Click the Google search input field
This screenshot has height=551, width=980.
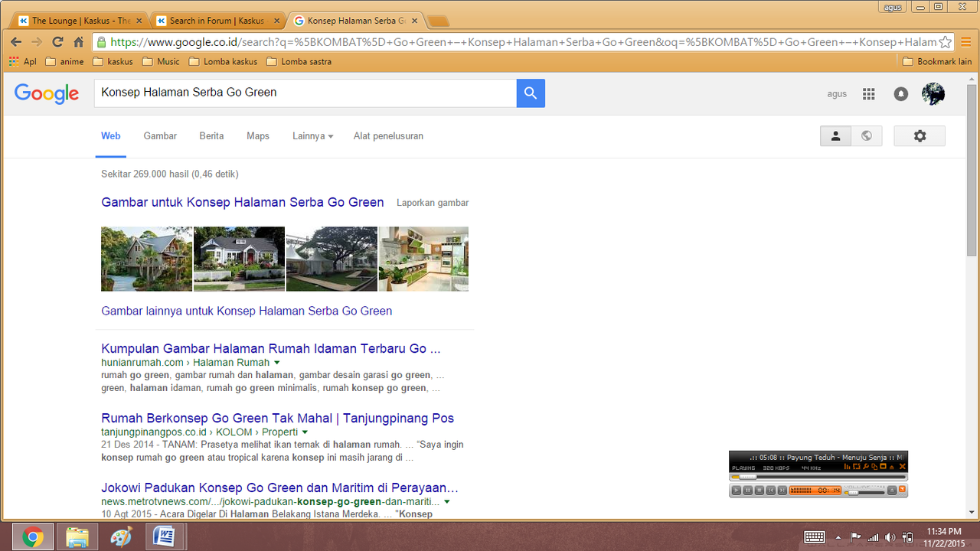[305, 93]
